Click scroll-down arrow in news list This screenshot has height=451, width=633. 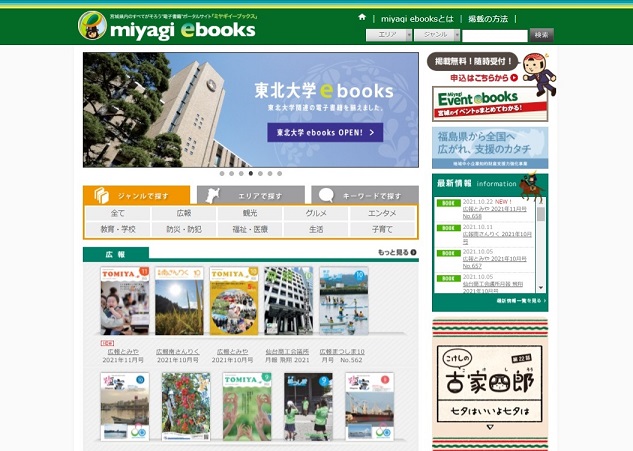541,288
